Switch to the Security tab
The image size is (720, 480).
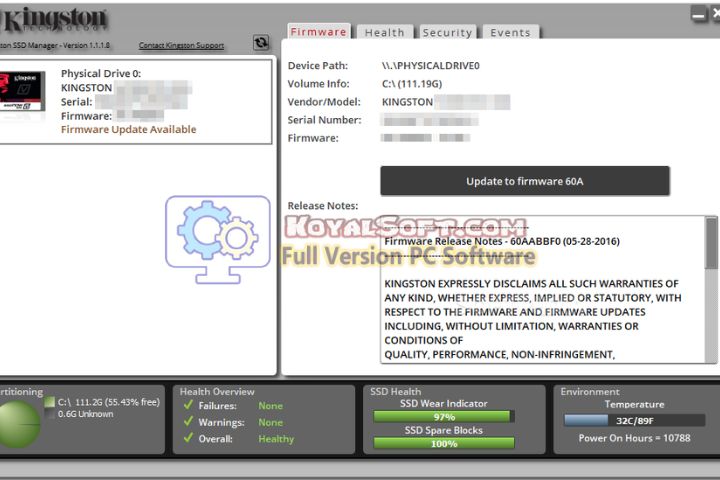(447, 33)
